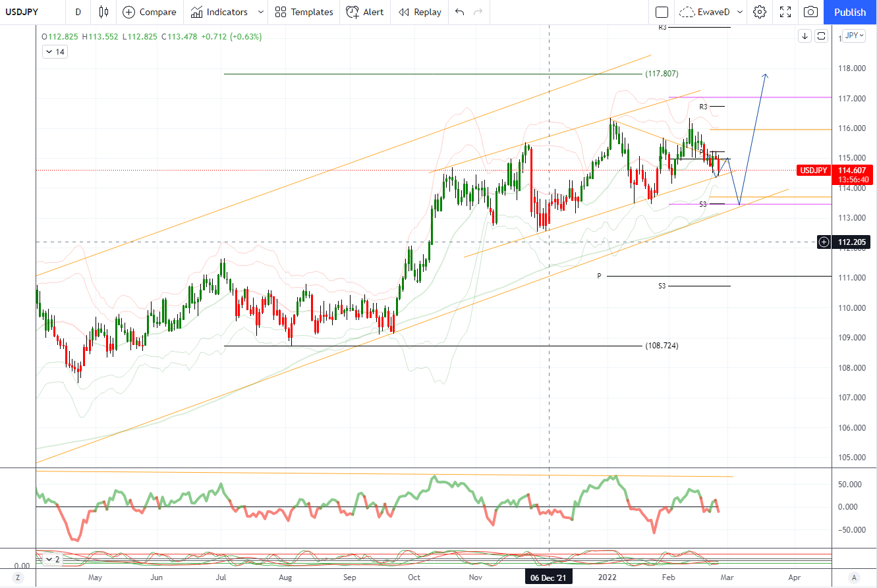Click the Oct label on time axis
Image resolution: width=877 pixels, height=588 pixels.
click(x=414, y=577)
